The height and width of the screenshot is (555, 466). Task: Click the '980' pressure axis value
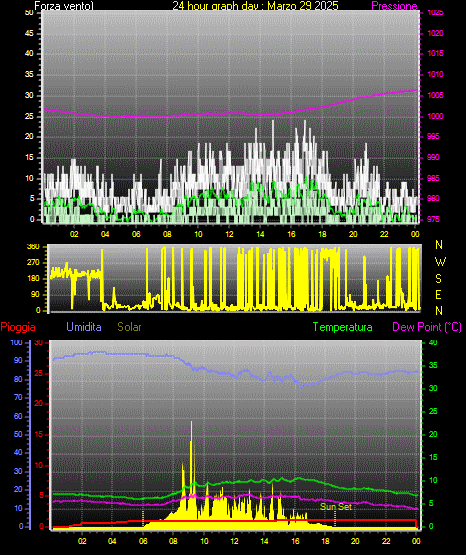[433, 198]
